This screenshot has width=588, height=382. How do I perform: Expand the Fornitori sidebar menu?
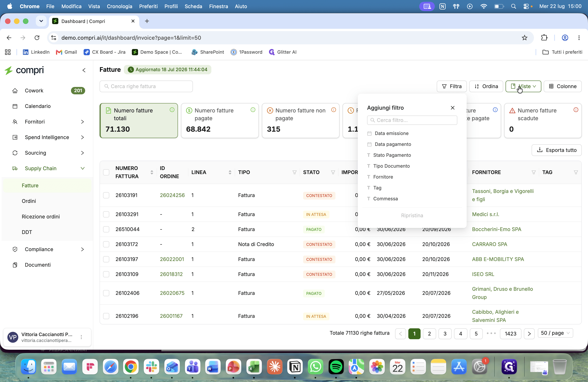pyautogui.click(x=82, y=122)
